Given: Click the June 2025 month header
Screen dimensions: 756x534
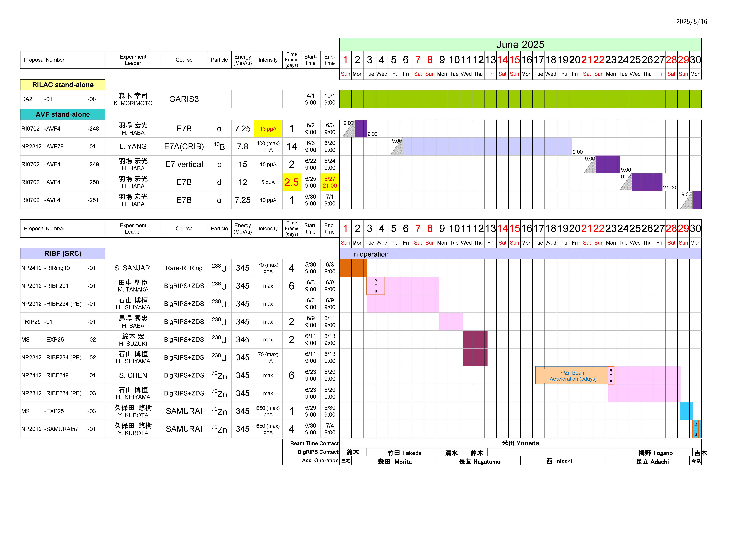Looking at the screenshot, I should click(x=520, y=44).
